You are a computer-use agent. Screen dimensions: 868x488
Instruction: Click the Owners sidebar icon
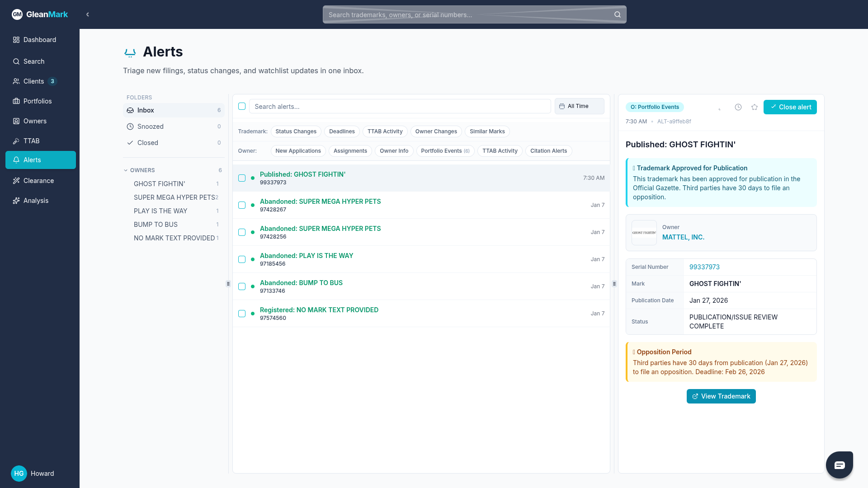click(x=16, y=121)
